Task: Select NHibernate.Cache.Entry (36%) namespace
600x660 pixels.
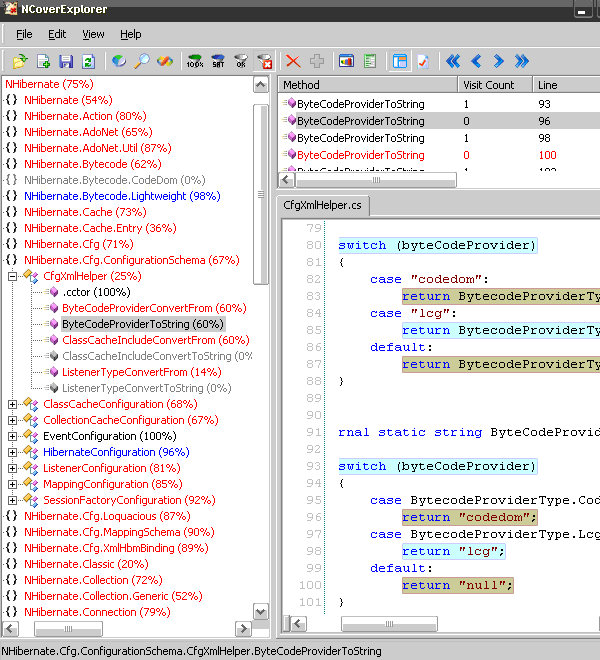Action: click(100, 228)
